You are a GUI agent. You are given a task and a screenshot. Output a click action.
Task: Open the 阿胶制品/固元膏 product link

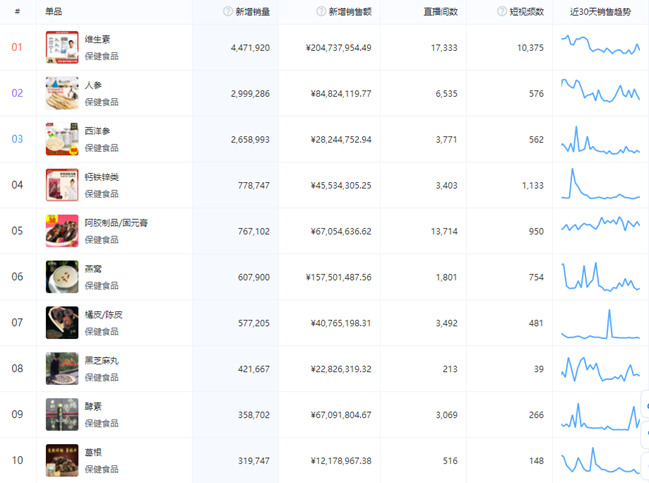[116, 223]
